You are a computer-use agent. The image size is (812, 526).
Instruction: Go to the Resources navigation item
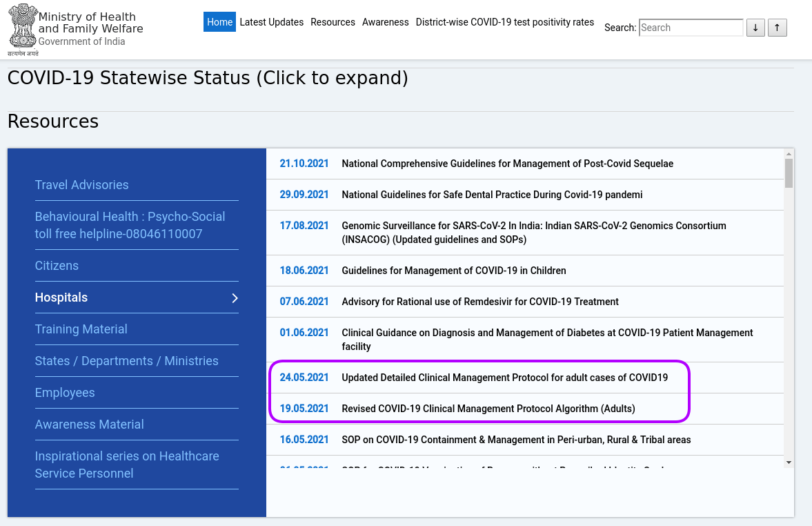pyautogui.click(x=333, y=22)
